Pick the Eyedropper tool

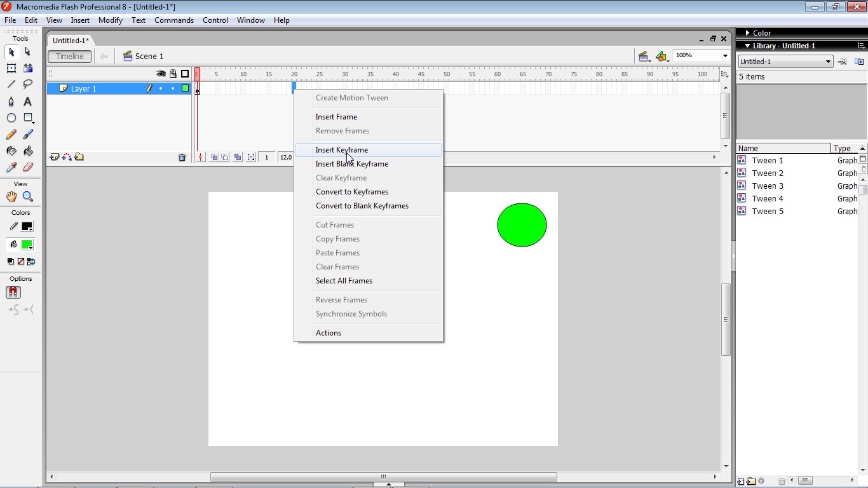point(11,168)
